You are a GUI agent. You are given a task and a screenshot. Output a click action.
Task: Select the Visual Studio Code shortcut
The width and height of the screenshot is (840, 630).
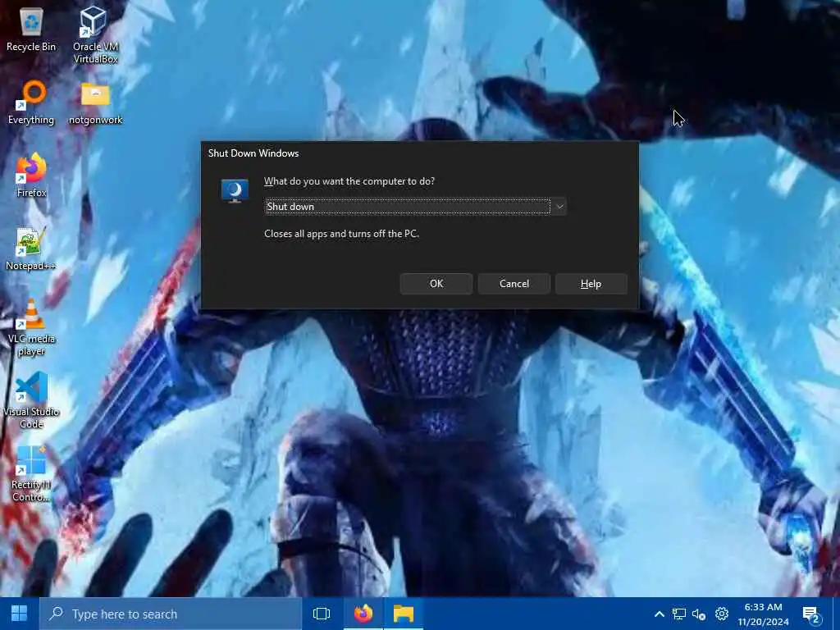click(31, 400)
